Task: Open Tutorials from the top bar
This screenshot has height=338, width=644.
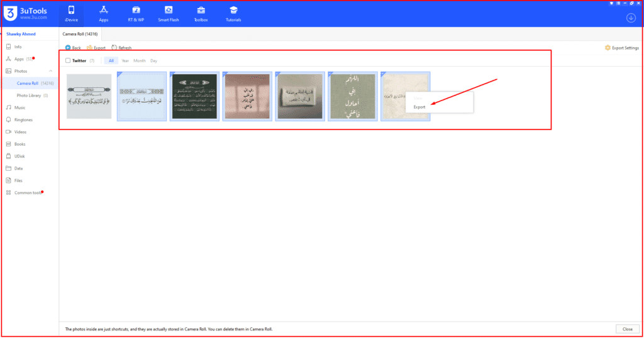Action: pos(233,13)
